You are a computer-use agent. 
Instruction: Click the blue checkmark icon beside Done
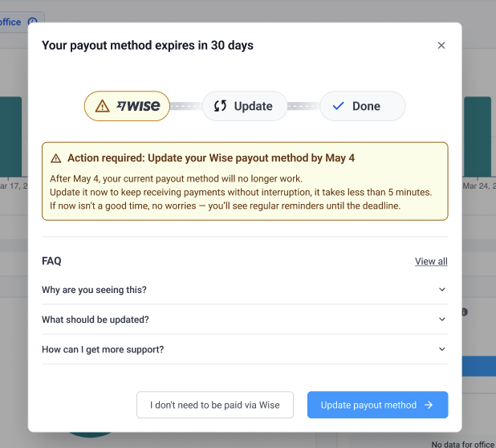pyautogui.click(x=338, y=106)
